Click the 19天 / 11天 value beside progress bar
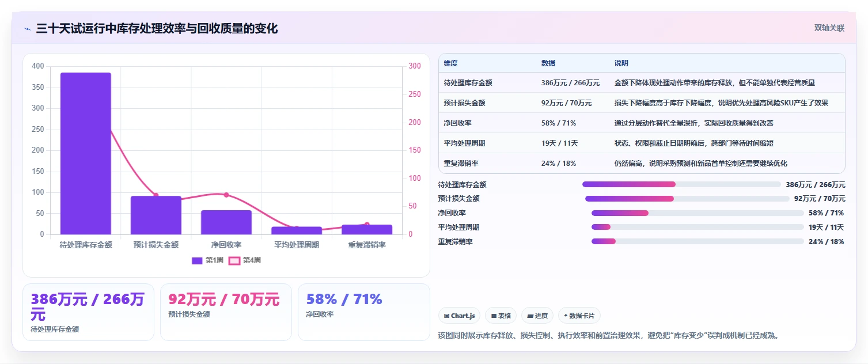The image size is (868, 364). pyautogui.click(x=826, y=227)
